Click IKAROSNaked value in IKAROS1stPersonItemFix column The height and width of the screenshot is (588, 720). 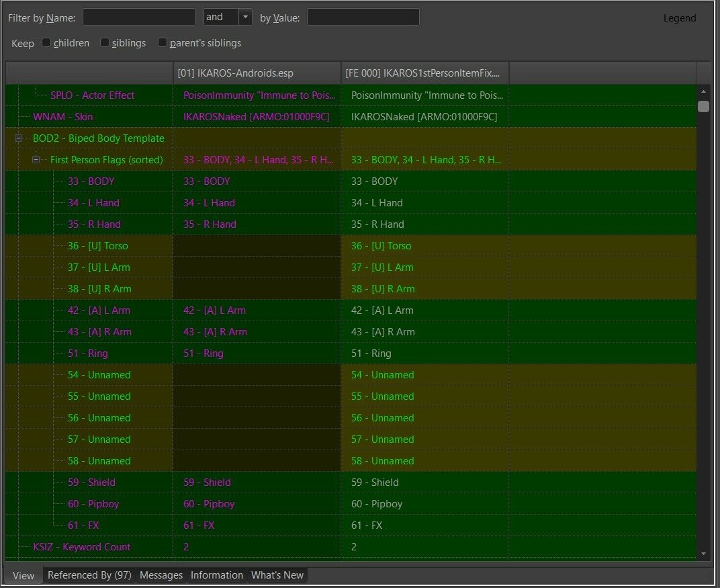click(424, 117)
